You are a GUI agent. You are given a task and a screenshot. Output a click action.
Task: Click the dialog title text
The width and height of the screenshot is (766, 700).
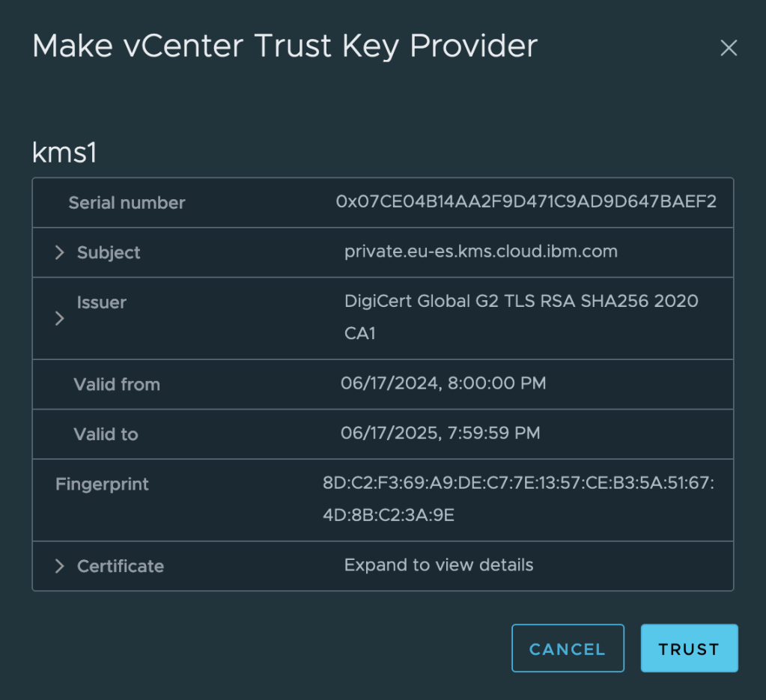(x=285, y=46)
